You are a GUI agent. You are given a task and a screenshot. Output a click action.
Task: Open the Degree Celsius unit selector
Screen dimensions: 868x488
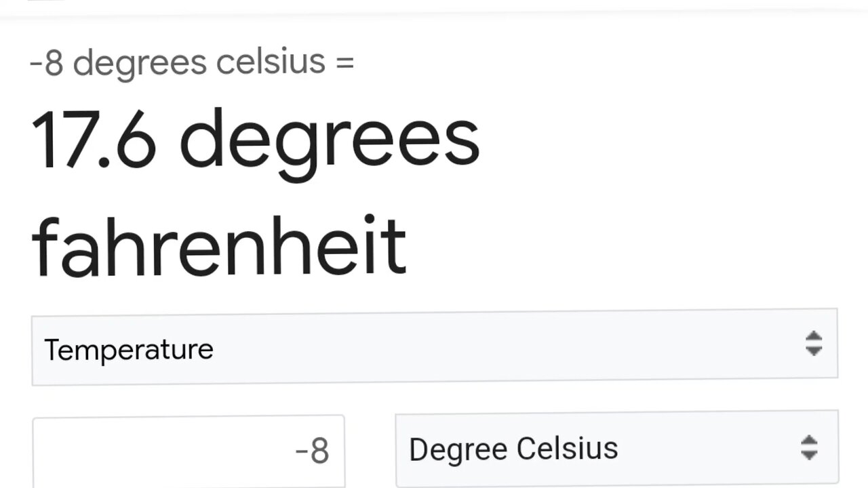[616, 449]
